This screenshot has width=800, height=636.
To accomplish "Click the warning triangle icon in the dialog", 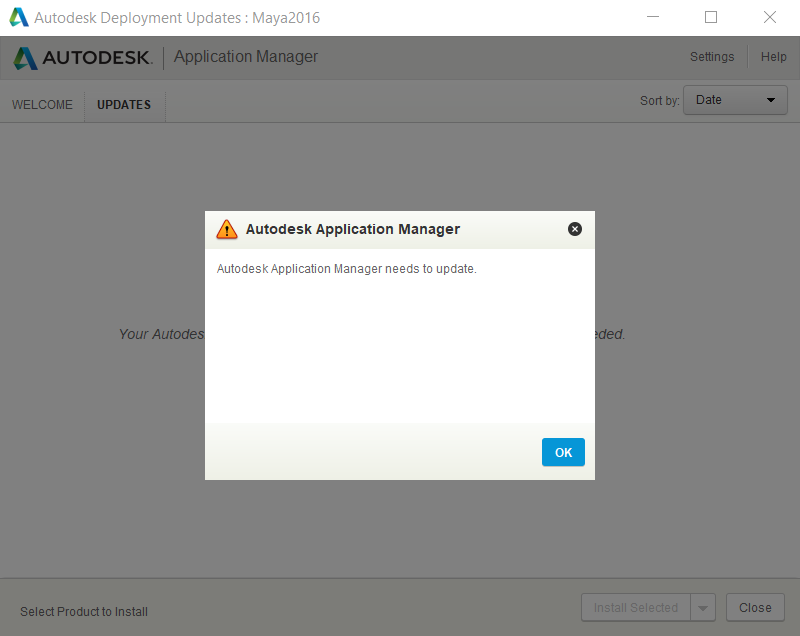I will click(227, 228).
